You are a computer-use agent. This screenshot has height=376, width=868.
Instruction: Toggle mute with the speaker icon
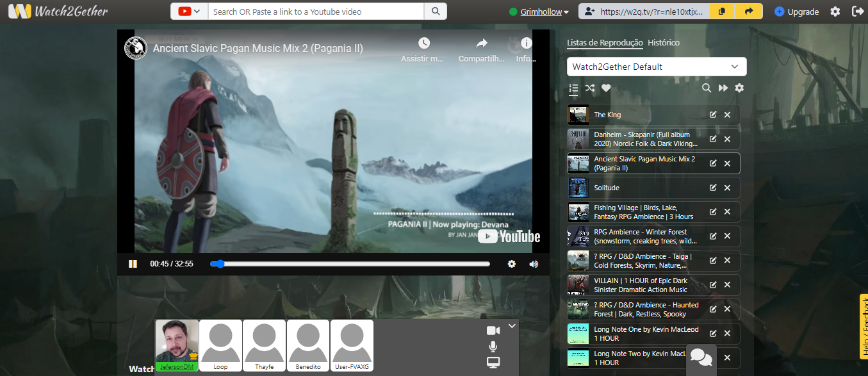pos(534,264)
